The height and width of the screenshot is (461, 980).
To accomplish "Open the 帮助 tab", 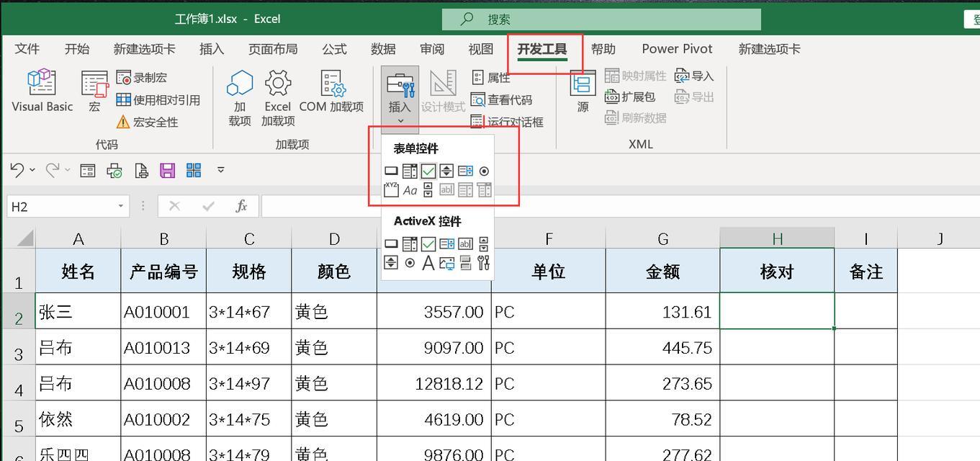I will [603, 48].
